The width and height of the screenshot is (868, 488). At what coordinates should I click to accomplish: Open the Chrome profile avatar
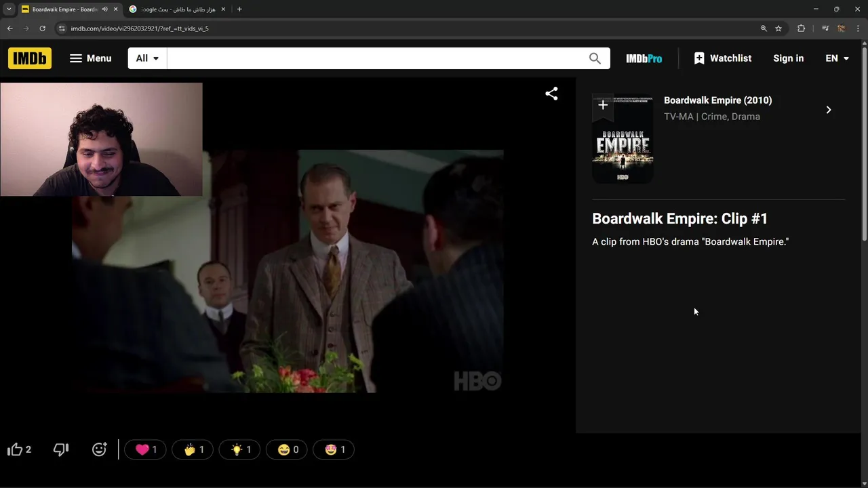842,28
